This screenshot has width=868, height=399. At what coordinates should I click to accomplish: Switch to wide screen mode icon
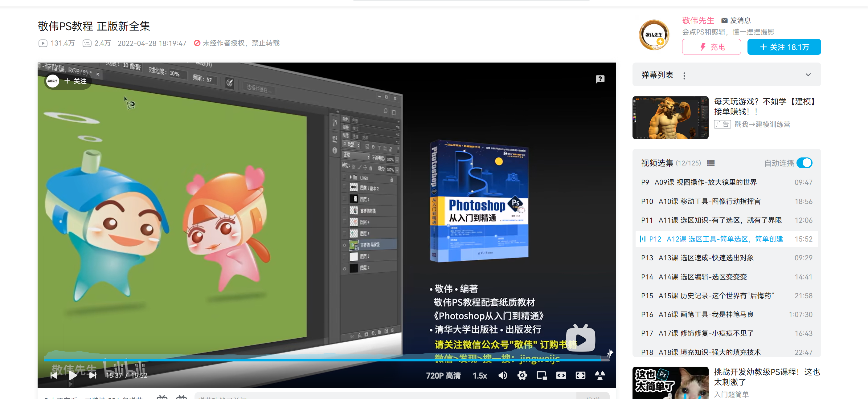pos(561,375)
